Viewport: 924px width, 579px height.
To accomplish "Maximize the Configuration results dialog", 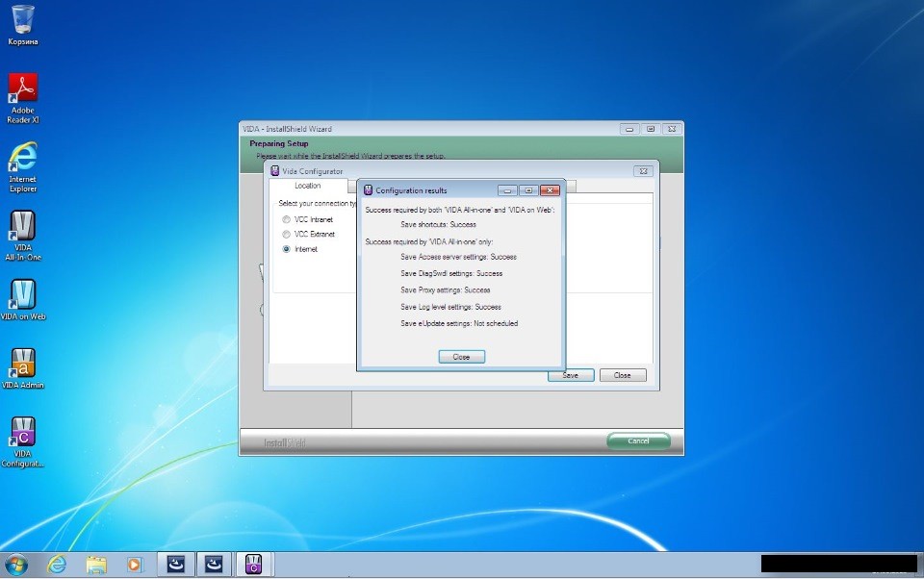I will (x=528, y=190).
